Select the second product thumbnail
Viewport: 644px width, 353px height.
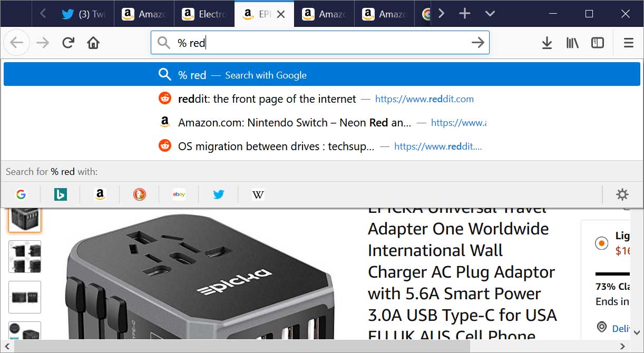click(25, 257)
